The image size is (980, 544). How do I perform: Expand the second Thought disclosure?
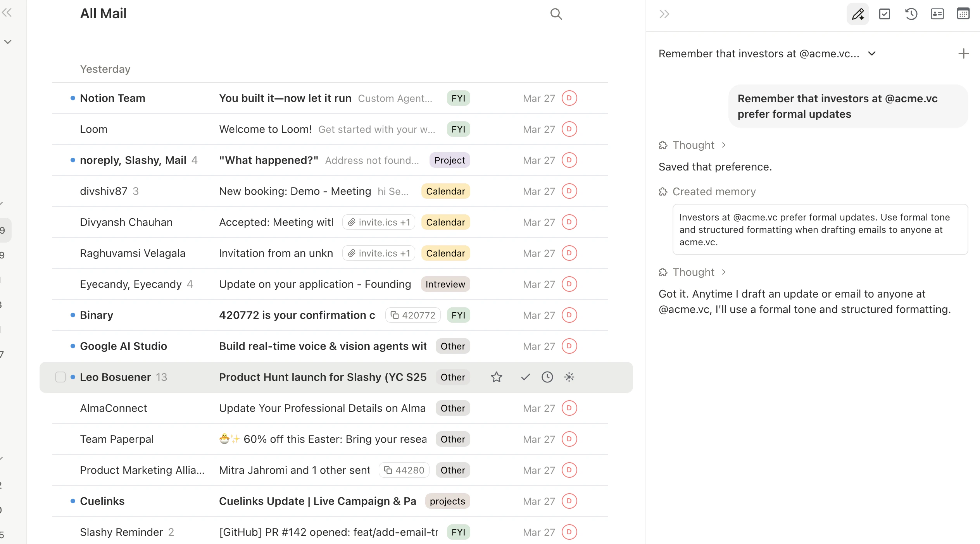pyautogui.click(x=724, y=272)
